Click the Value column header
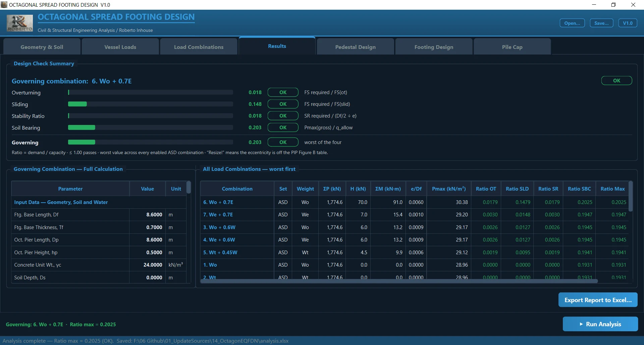 [147, 189]
